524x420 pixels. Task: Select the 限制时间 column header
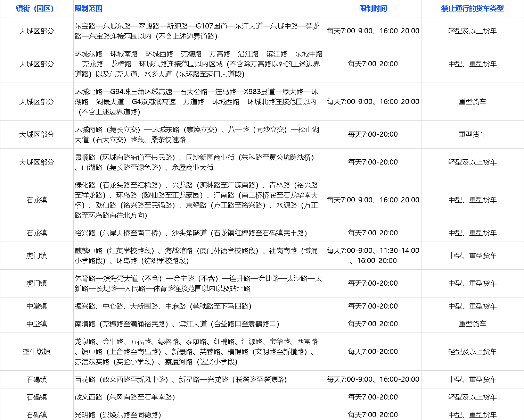[x=373, y=9]
